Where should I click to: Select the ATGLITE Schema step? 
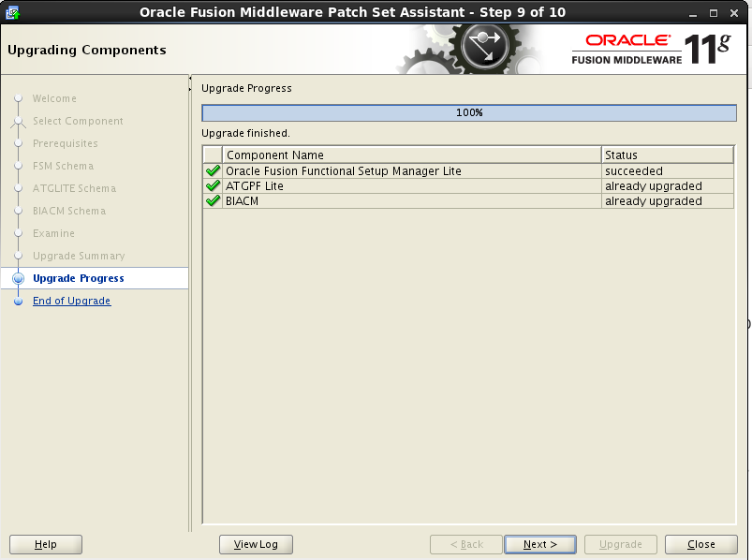point(74,188)
